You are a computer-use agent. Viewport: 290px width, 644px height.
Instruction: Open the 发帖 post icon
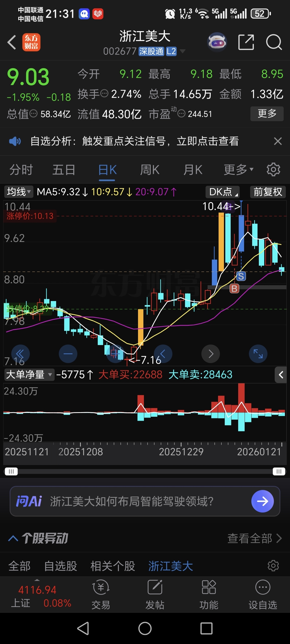tap(155, 594)
